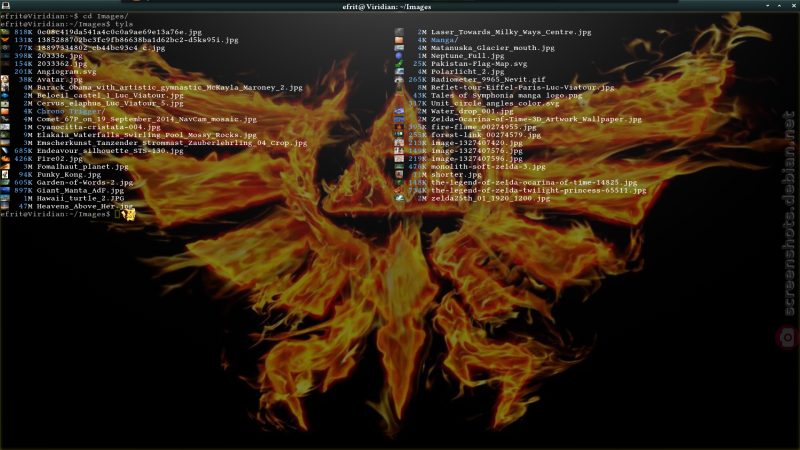The image size is (800, 450).
Task: Click the thumbnail beside zelda25th_01_1920_1200.jpg
Action: pos(399,198)
